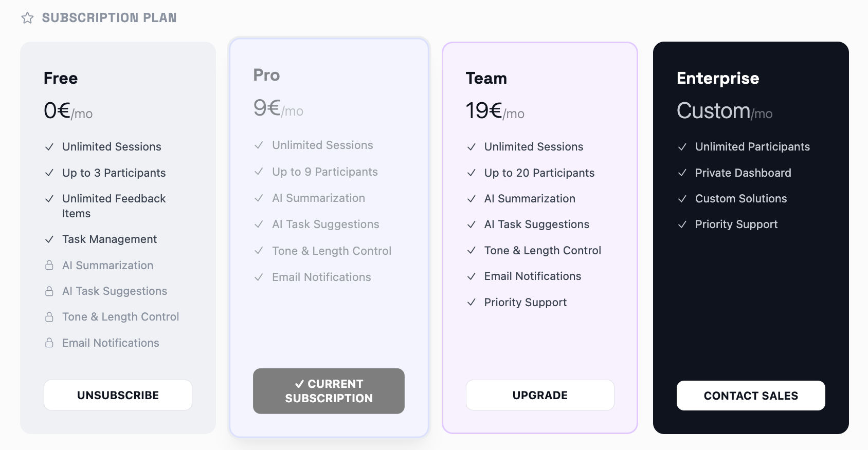This screenshot has width=868, height=450.
Task: Click the checkmark next to Team Priority Support
Action: [x=471, y=302]
